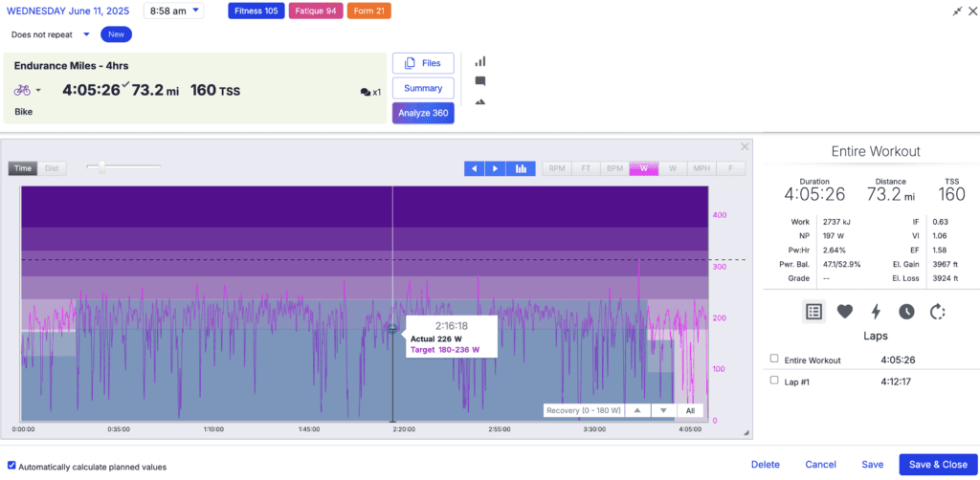Viewport: 980px width, 480px height.
Task: Click the graph next arrow button
Action: [x=495, y=168]
